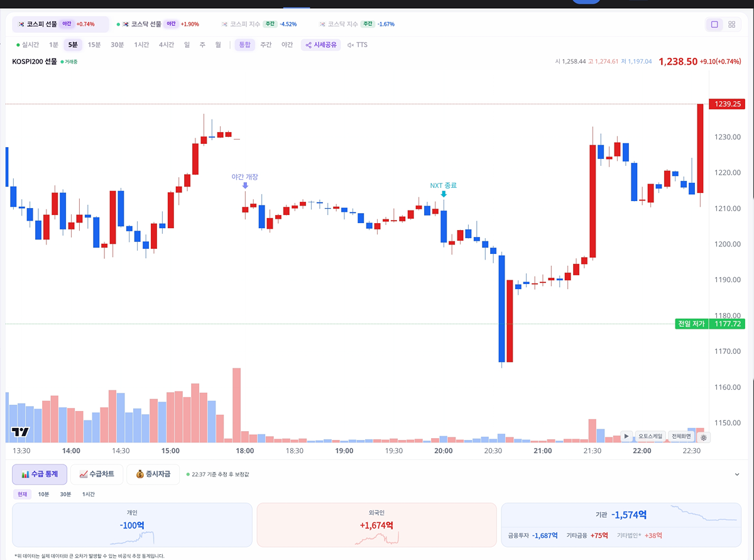Click the 1200.00 price axis label
Screen dimensions: 754x560
pyautogui.click(x=727, y=244)
